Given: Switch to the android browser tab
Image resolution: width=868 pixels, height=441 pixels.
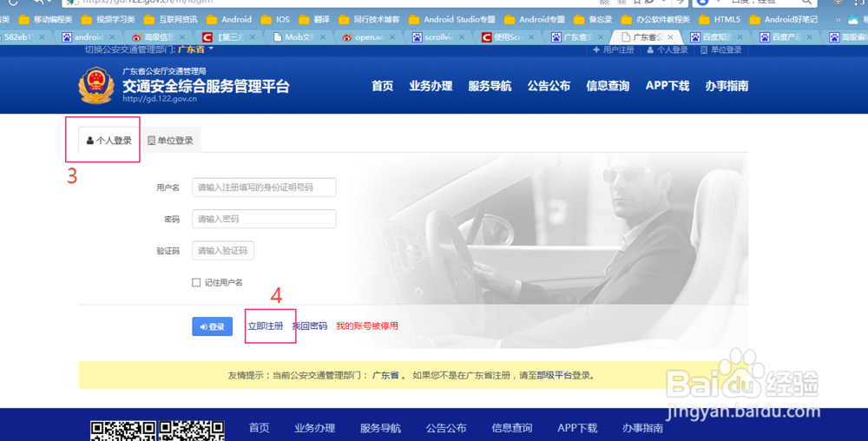Looking at the screenshot, I should click(x=89, y=37).
